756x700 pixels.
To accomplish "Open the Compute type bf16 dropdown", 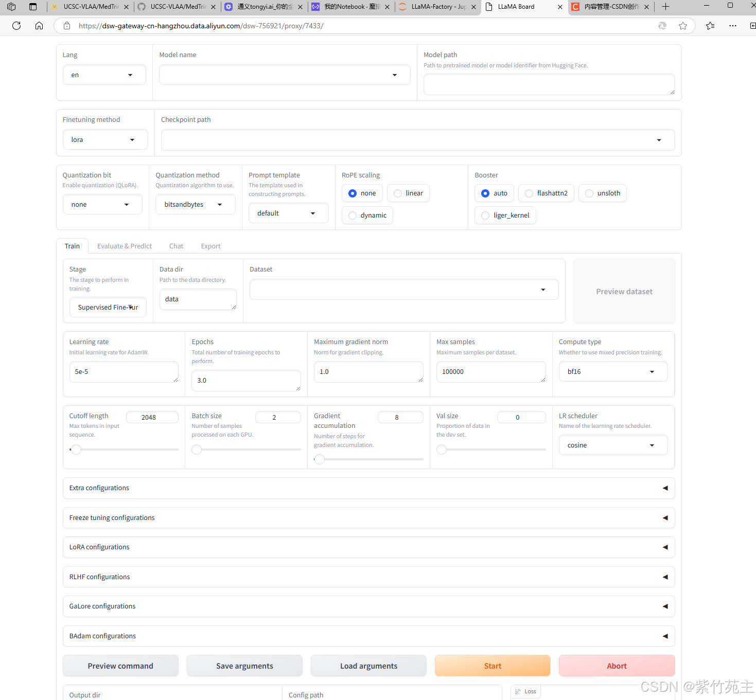I will 613,372.
